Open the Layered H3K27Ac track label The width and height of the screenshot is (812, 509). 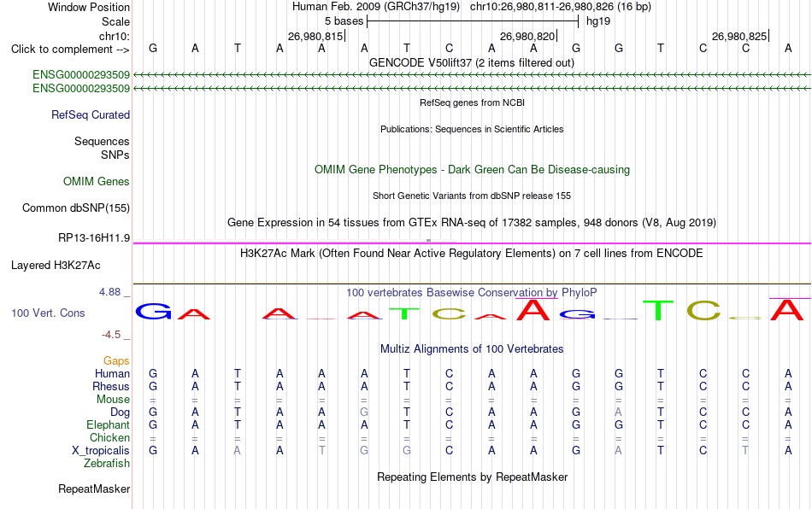pos(56,266)
